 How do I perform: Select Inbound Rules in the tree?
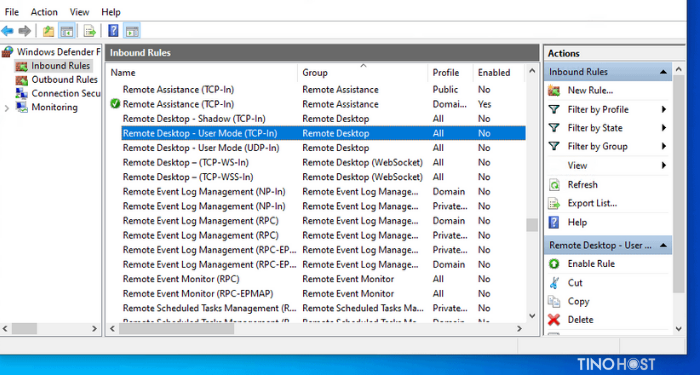coord(60,66)
